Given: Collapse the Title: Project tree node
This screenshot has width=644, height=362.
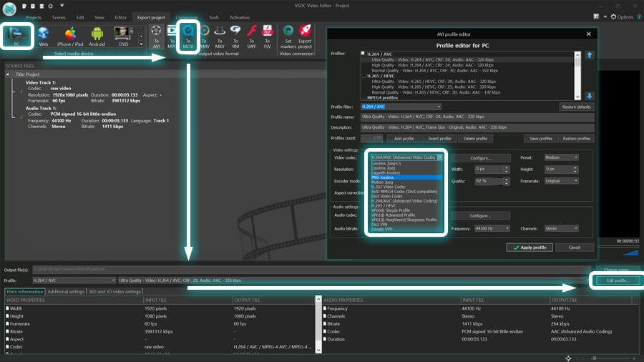Looking at the screenshot, I should (x=8, y=74).
